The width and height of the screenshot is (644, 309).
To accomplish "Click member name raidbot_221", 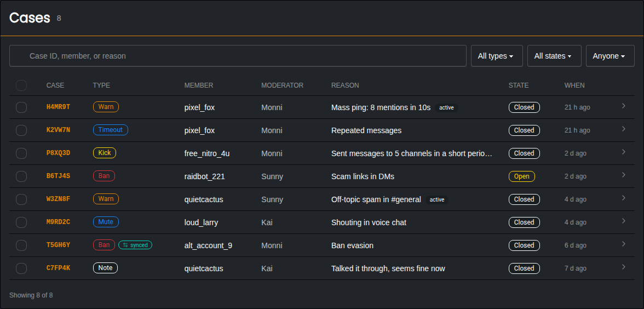I will pos(205,176).
